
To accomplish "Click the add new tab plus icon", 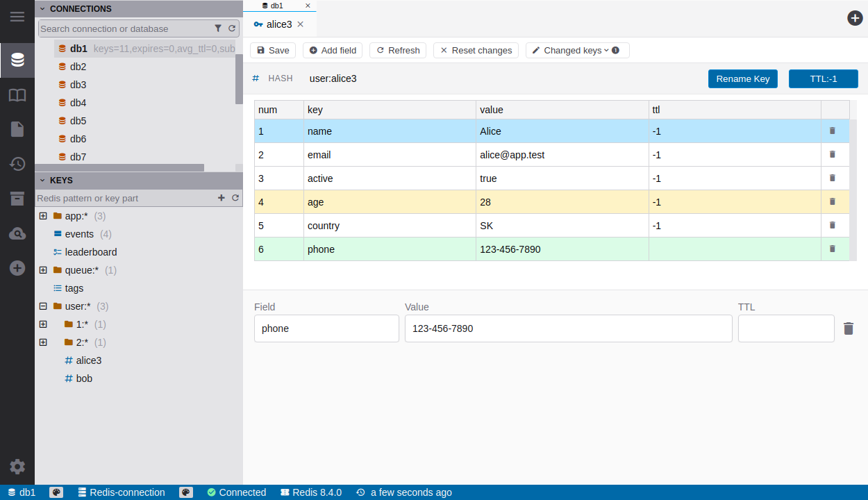I will pyautogui.click(x=855, y=18).
